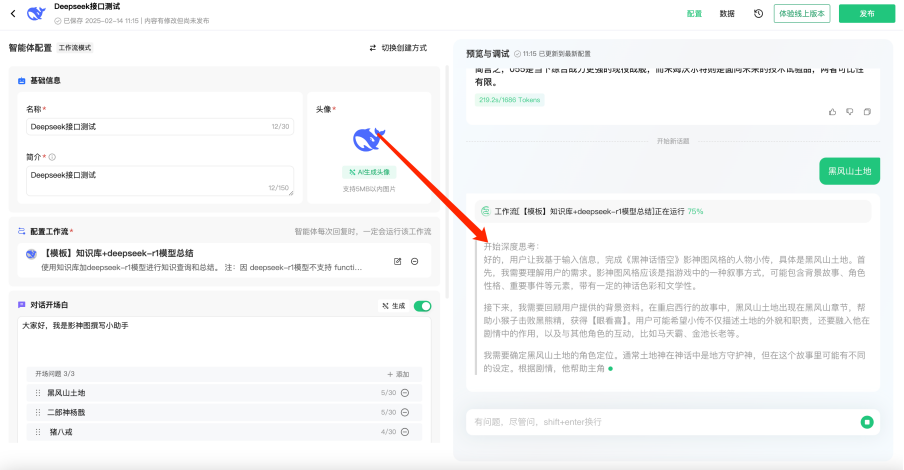The height and width of the screenshot is (470, 904).
Task: Remove the 二郎神杨戬 opening question
Action: click(405, 412)
